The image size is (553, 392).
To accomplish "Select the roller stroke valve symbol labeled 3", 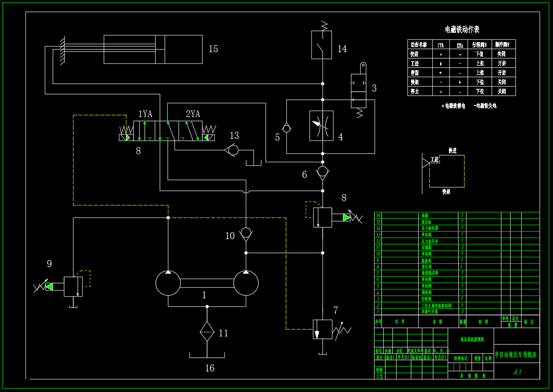I will [359, 90].
